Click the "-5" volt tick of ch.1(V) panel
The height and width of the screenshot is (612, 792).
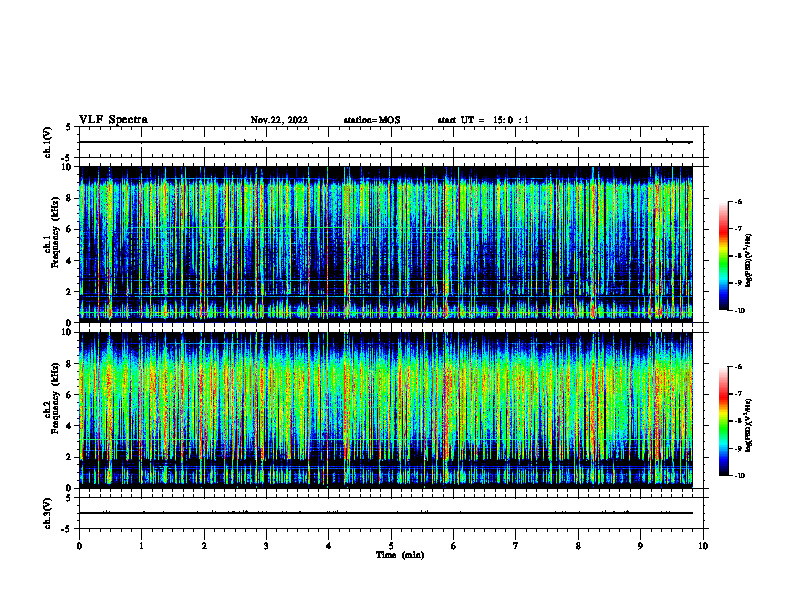[x=67, y=158]
